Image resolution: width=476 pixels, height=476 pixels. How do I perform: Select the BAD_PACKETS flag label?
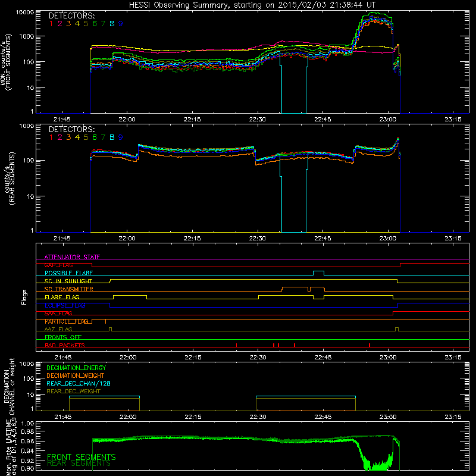(65, 345)
